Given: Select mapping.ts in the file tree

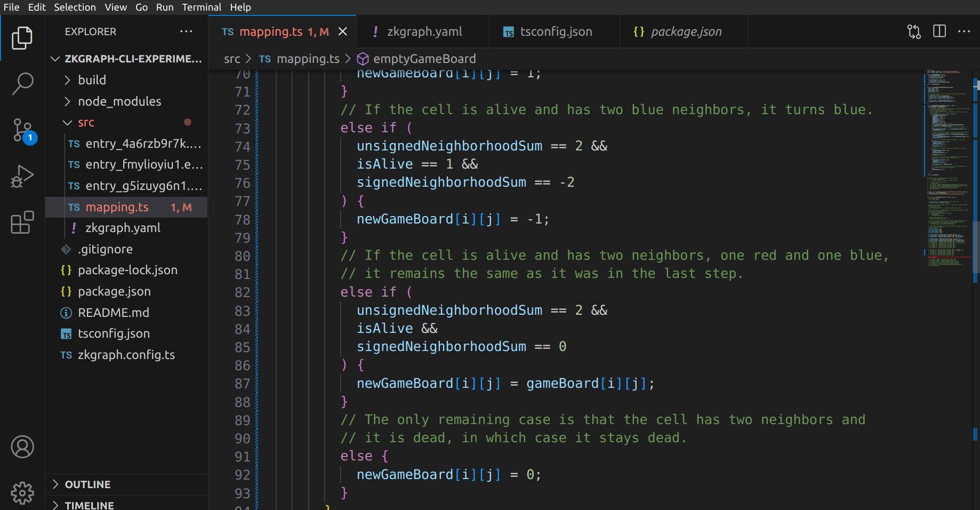Looking at the screenshot, I should coord(126,207).
